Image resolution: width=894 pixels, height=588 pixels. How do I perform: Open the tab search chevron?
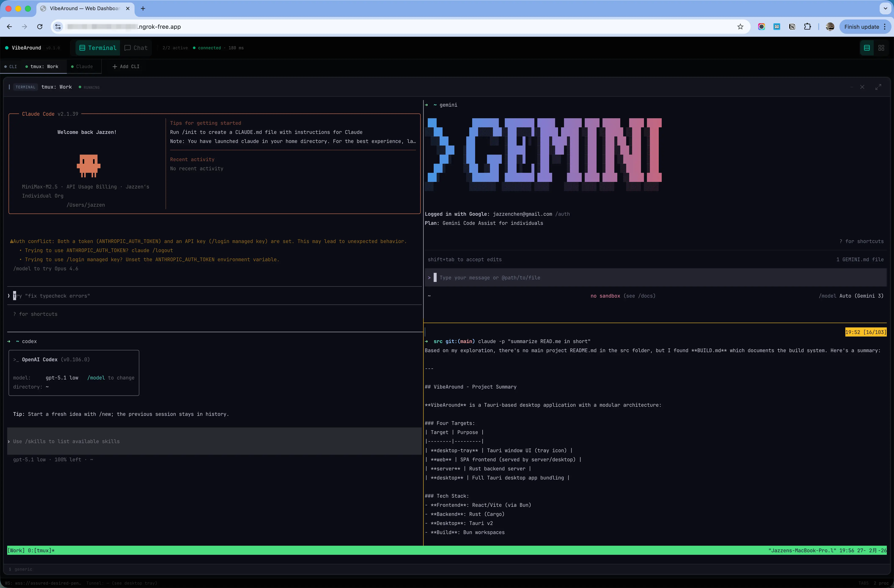(885, 8)
